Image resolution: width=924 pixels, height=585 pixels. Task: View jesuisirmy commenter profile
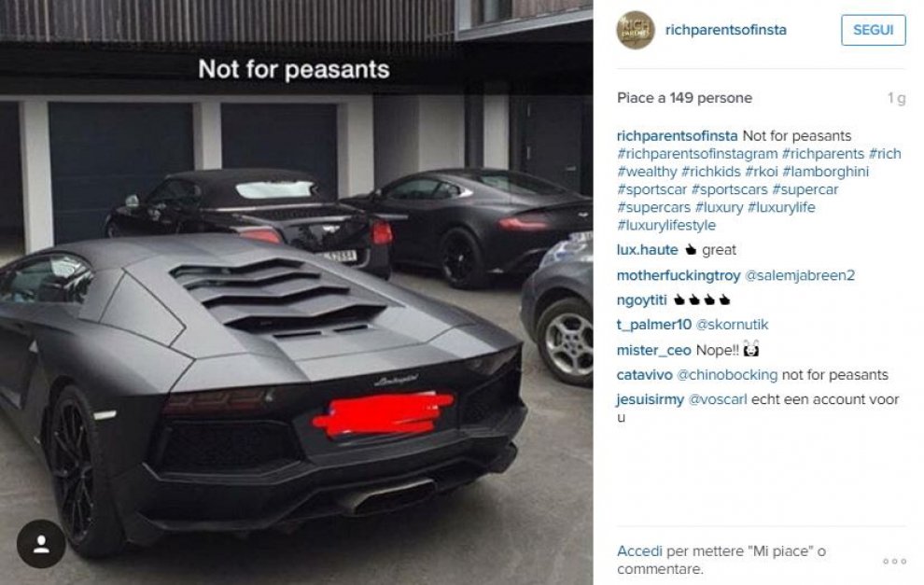[650, 399]
